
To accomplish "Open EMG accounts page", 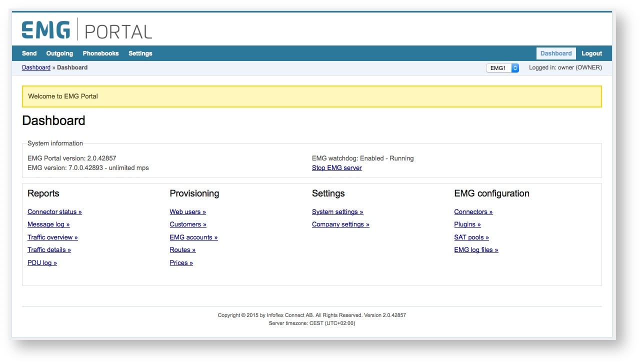I will [193, 237].
